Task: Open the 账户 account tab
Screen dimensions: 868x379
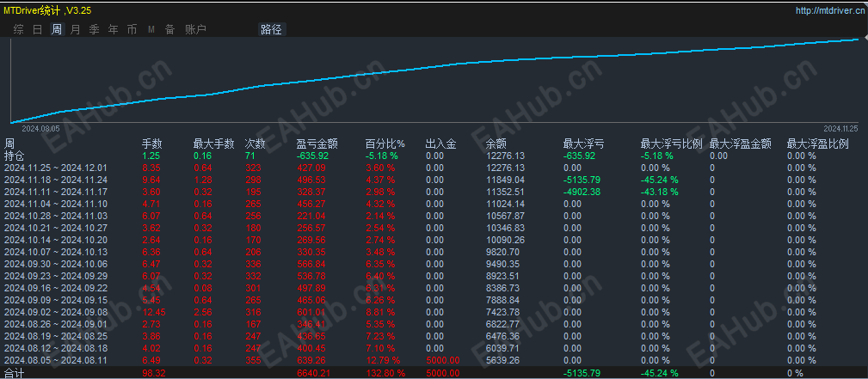Action: (x=195, y=30)
